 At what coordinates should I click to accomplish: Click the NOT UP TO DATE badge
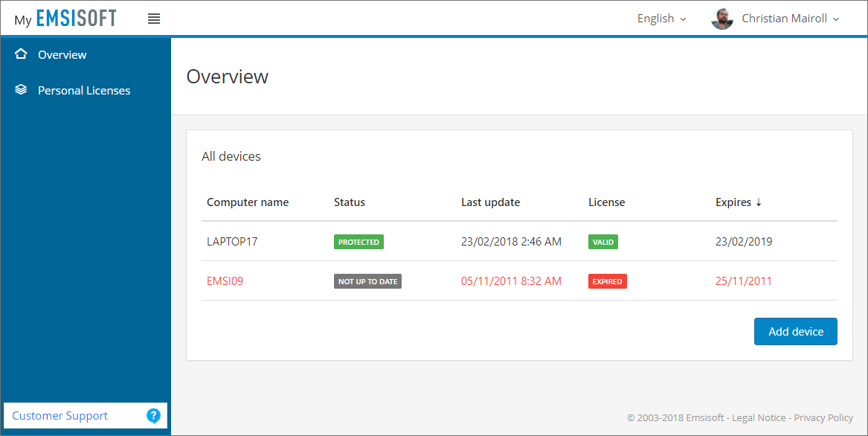(367, 280)
